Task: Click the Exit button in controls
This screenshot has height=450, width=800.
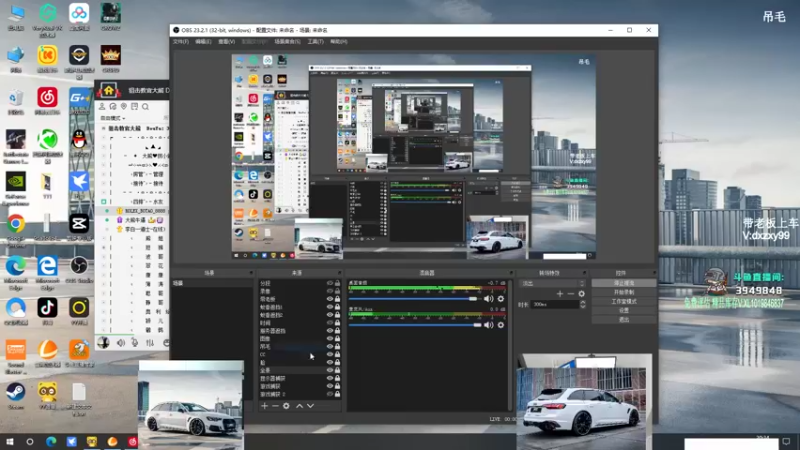Action: (x=623, y=320)
